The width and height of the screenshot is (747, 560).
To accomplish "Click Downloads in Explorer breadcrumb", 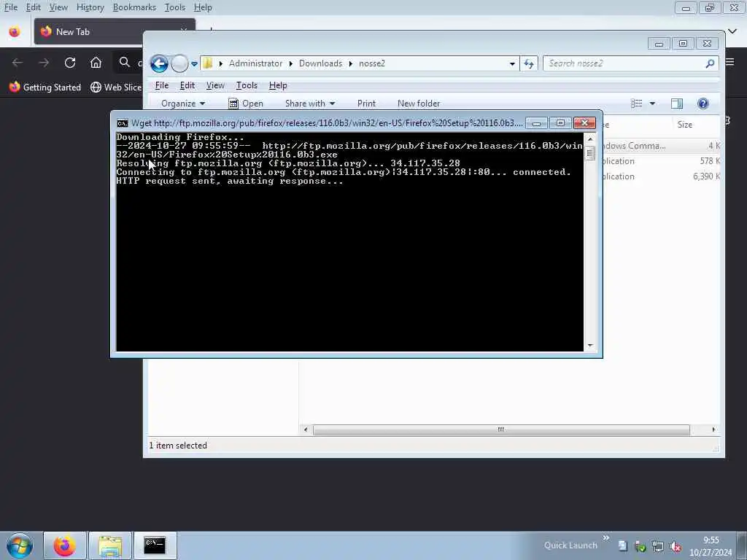I will (x=321, y=63).
